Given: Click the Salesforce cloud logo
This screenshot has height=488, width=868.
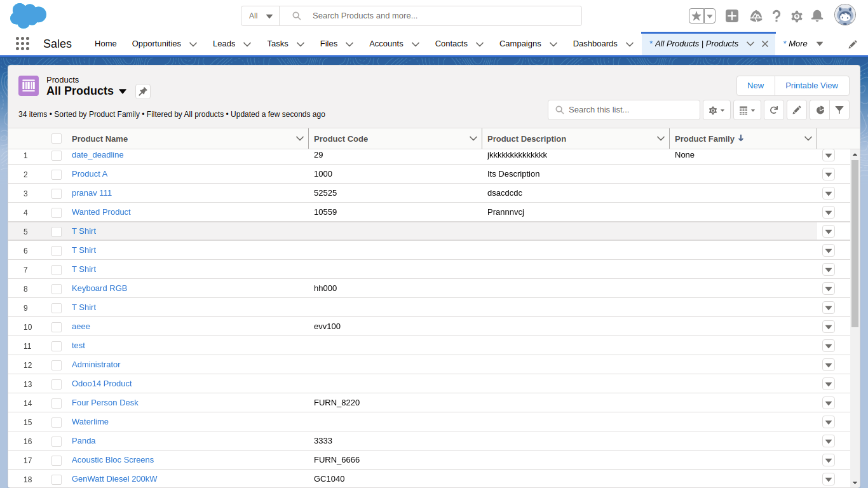Looking at the screenshot, I should coord(29,15).
